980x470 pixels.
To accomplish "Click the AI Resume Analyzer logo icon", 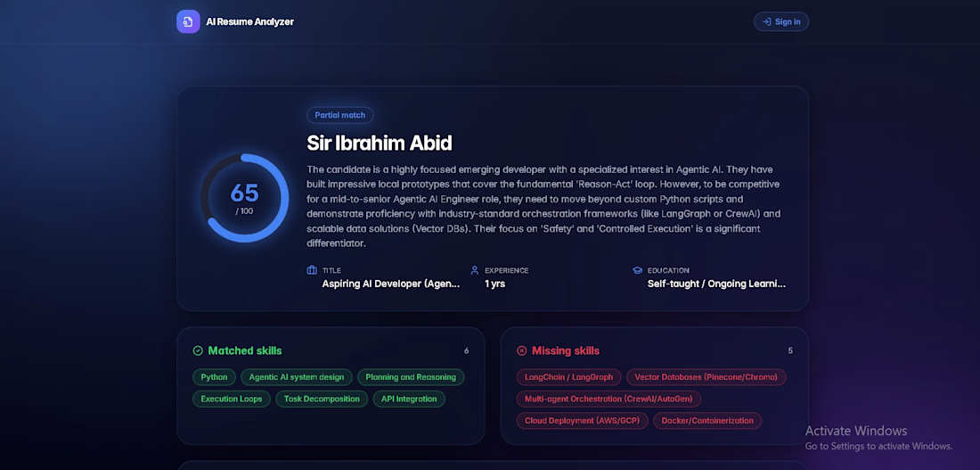I will point(188,22).
